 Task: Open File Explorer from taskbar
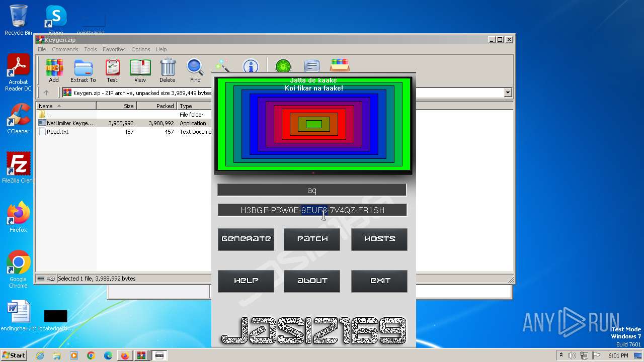(57, 355)
